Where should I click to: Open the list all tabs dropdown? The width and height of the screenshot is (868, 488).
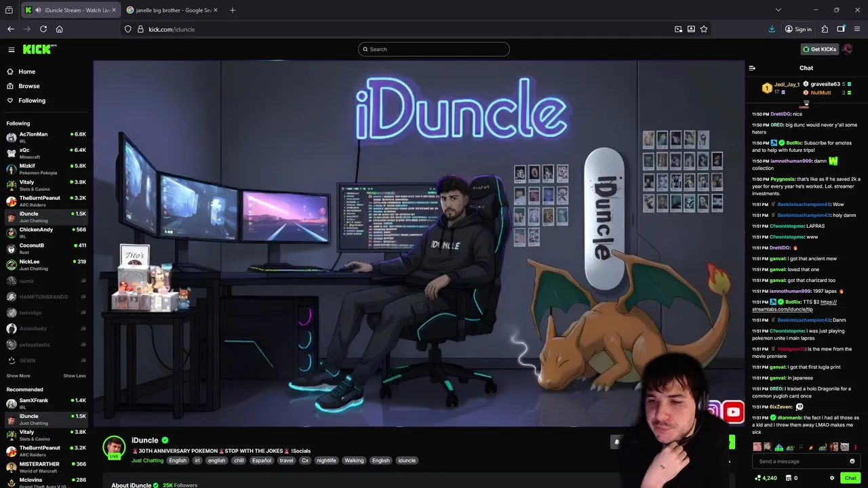[778, 10]
